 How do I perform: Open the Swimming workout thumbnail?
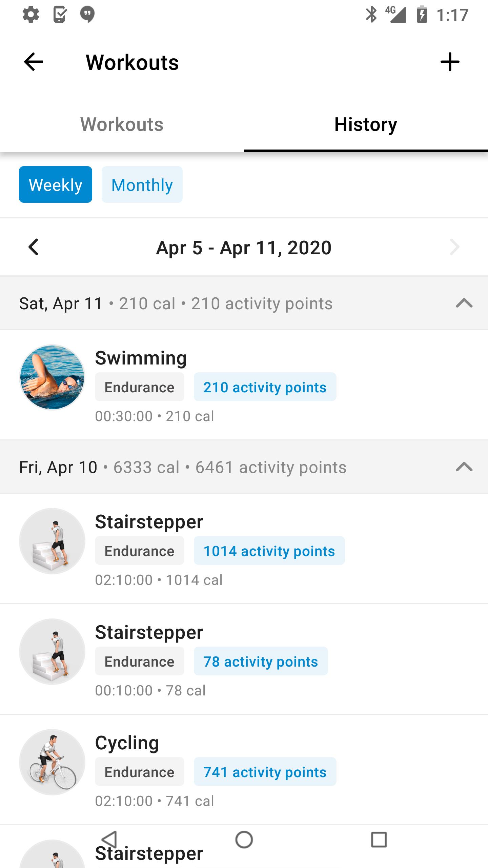(52, 377)
